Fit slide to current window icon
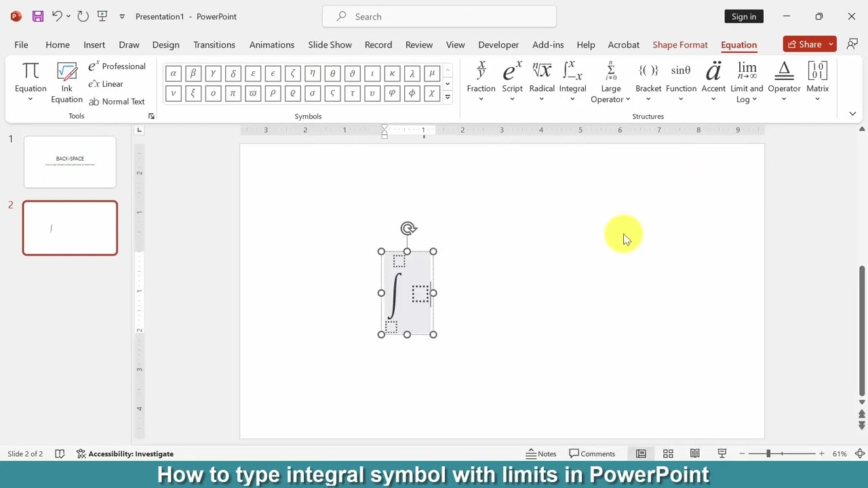 point(859,453)
